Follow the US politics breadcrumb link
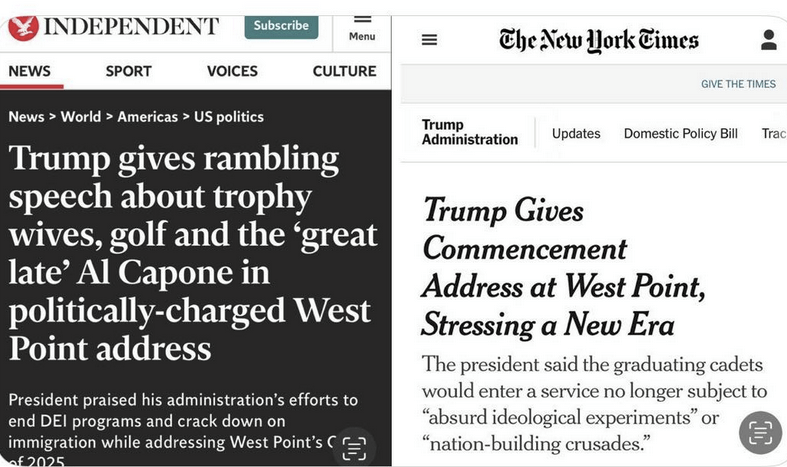 (229, 116)
